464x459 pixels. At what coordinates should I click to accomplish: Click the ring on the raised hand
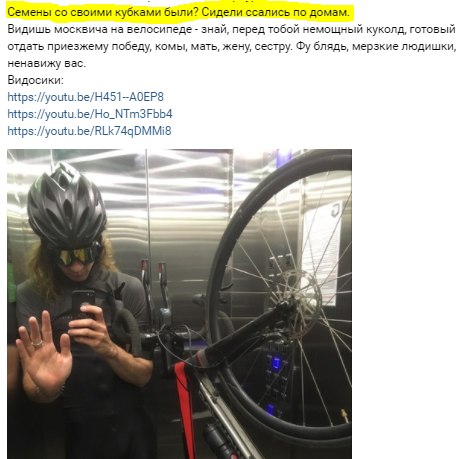(x=37, y=343)
